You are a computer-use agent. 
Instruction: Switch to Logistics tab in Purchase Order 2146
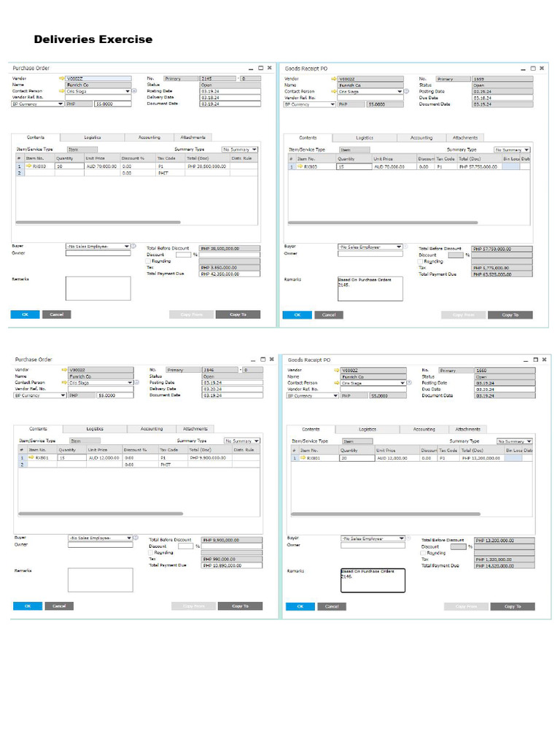coord(95,429)
